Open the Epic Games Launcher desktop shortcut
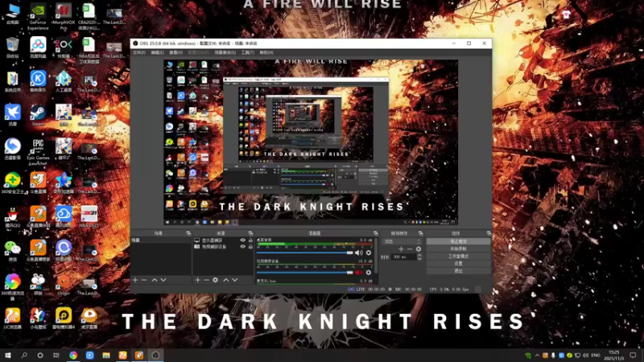This screenshot has width=644, height=362. tap(38, 151)
